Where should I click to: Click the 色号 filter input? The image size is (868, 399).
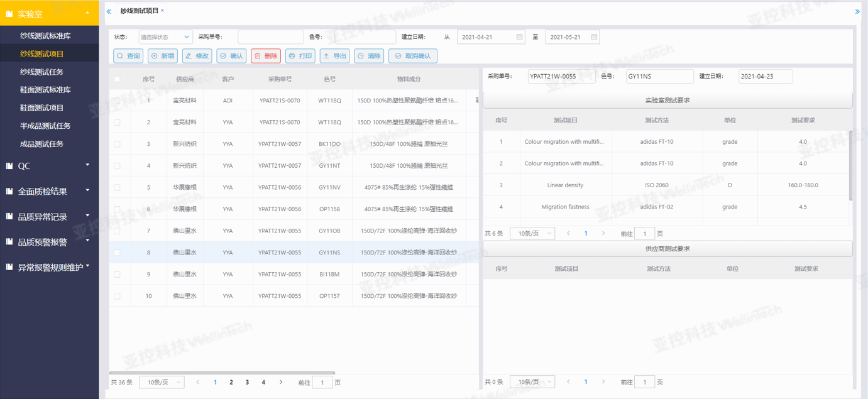point(365,37)
